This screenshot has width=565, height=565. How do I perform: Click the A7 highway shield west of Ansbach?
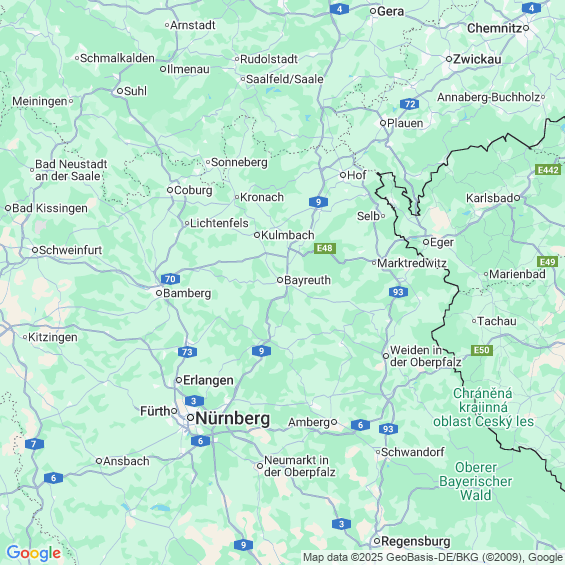pos(34,444)
